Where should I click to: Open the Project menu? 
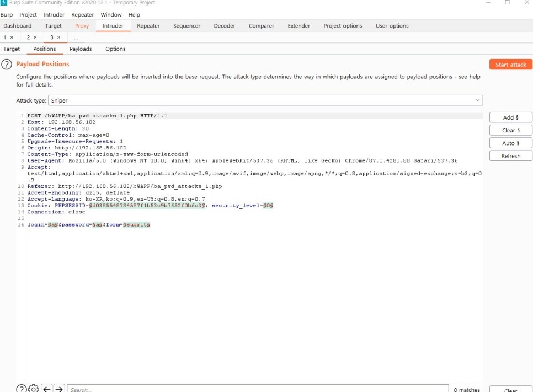(28, 14)
